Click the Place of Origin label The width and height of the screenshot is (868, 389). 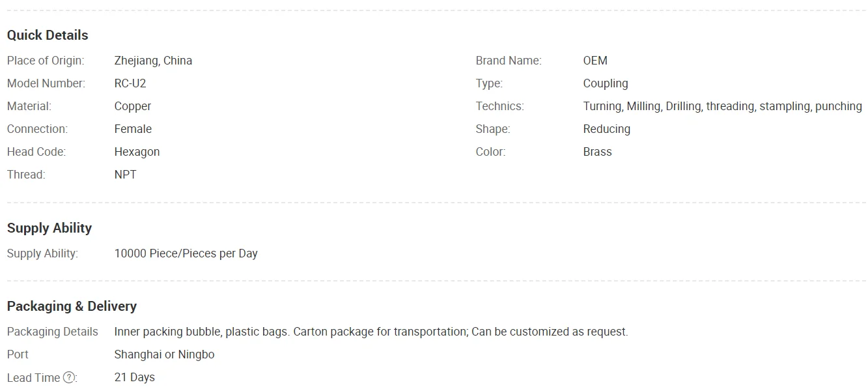[x=46, y=61]
